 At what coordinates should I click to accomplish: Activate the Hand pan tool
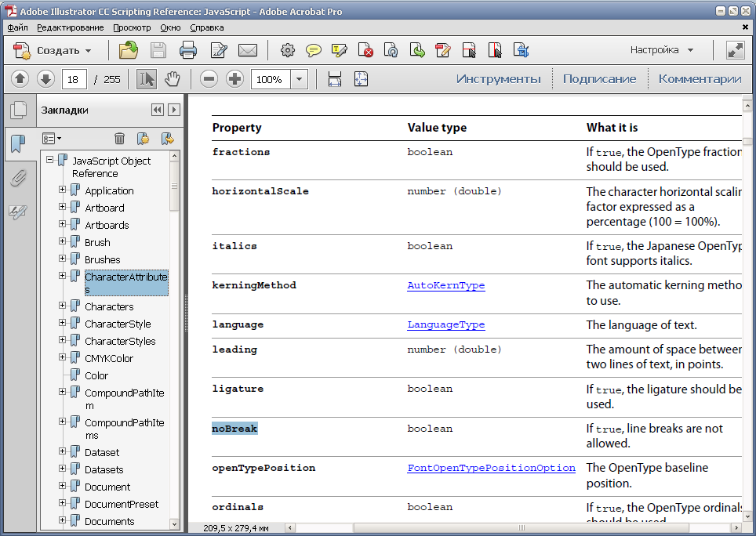[x=172, y=79]
